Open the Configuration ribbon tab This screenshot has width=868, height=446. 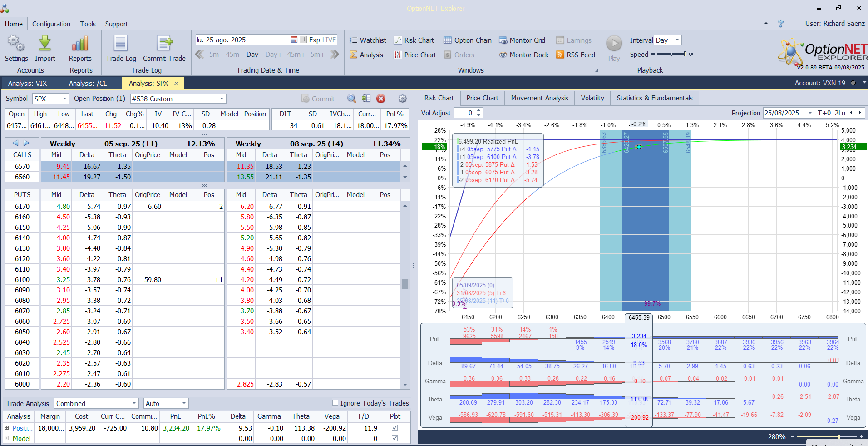tap(51, 24)
